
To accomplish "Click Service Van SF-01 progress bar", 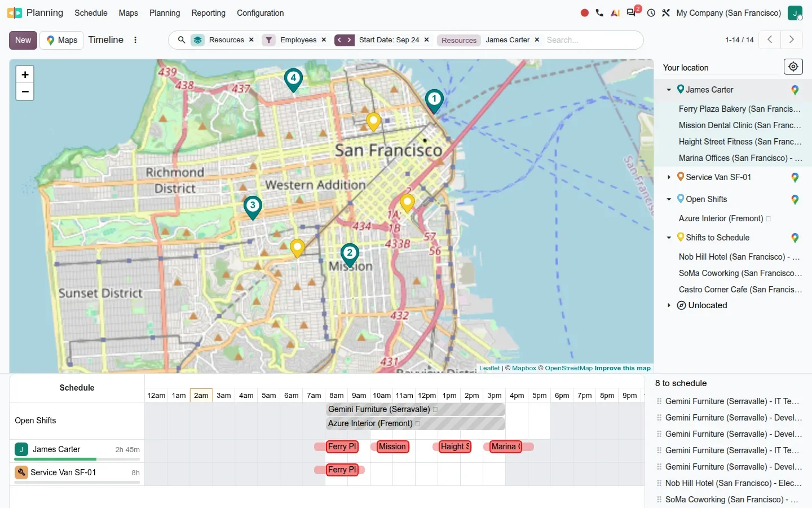I will 77,482.
